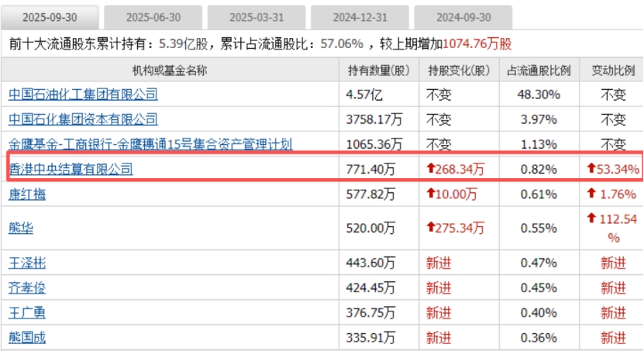Select the 443.60万 holding value

(x=370, y=263)
